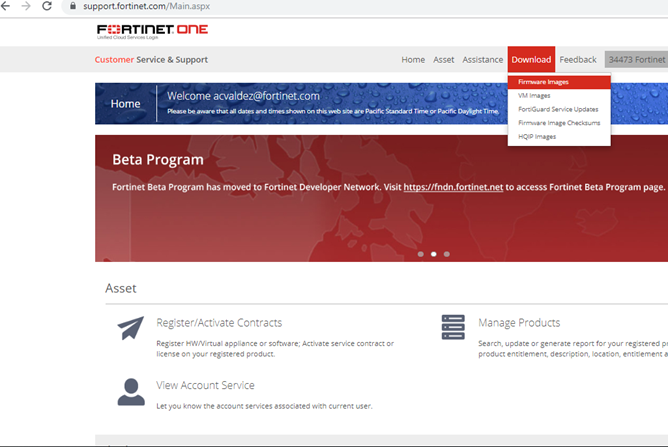The width and height of the screenshot is (668, 447).
Task: Click the Manage Products server icon
Action: [453, 328]
